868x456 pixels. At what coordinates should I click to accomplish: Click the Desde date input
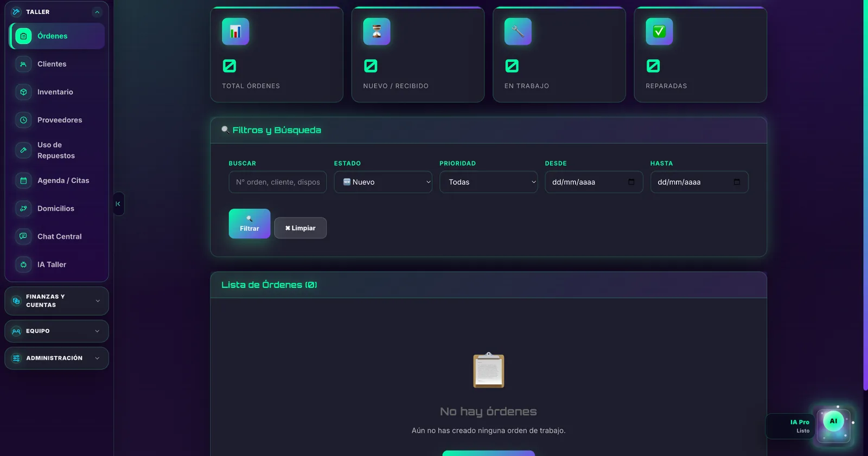point(594,182)
